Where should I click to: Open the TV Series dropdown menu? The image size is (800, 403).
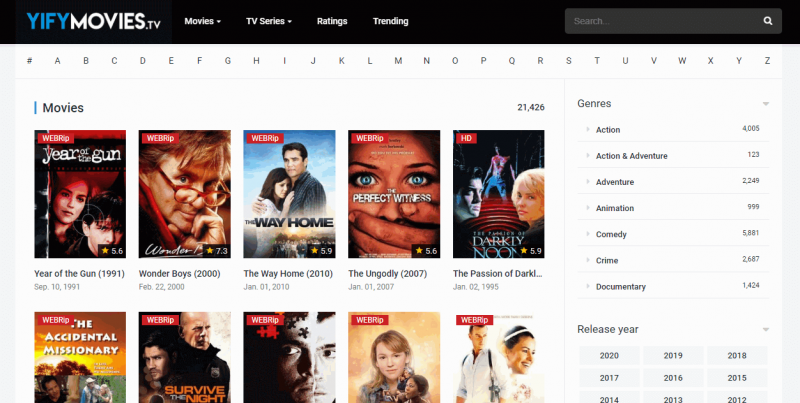[x=269, y=21]
